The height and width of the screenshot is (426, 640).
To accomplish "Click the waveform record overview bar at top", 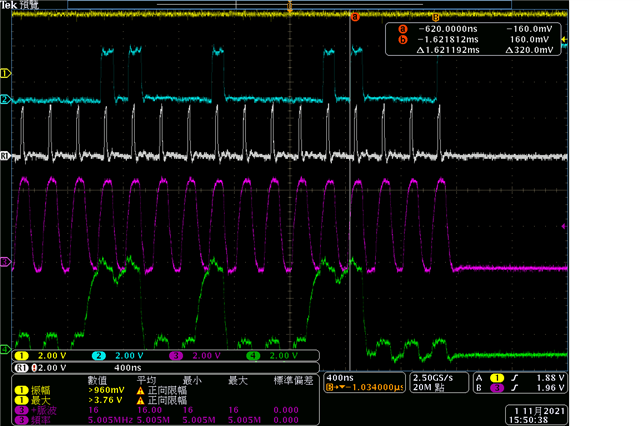I will point(289,4).
